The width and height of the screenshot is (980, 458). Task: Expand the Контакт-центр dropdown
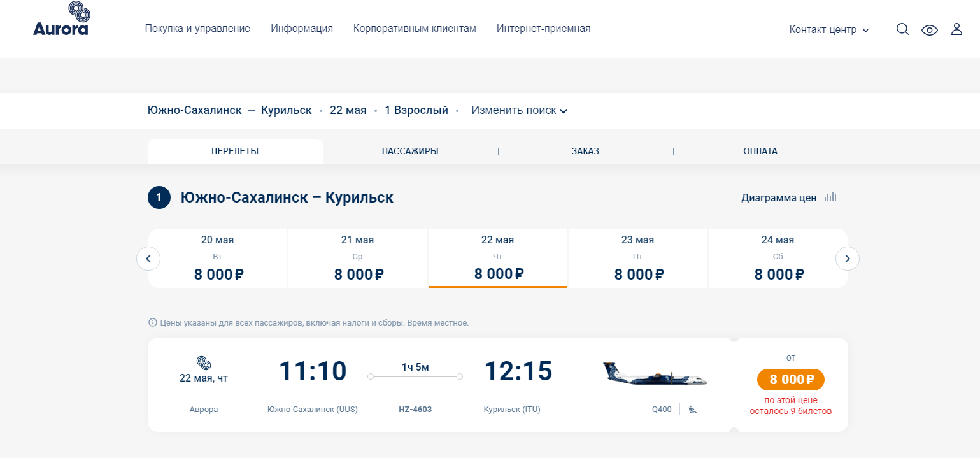point(828,30)
